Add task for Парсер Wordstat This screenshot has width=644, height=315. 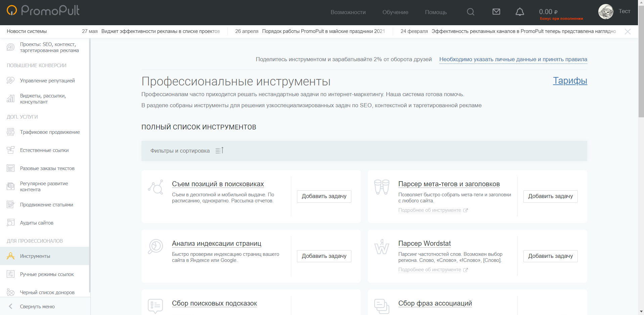click(x=551, y=256)
